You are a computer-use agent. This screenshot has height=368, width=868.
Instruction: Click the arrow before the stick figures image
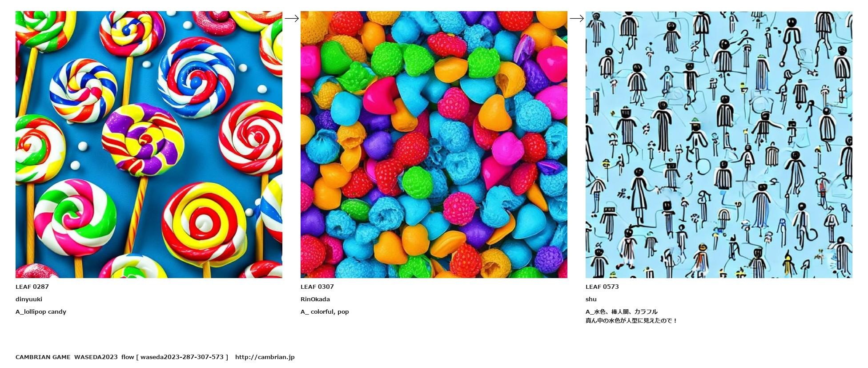(577, 18)
